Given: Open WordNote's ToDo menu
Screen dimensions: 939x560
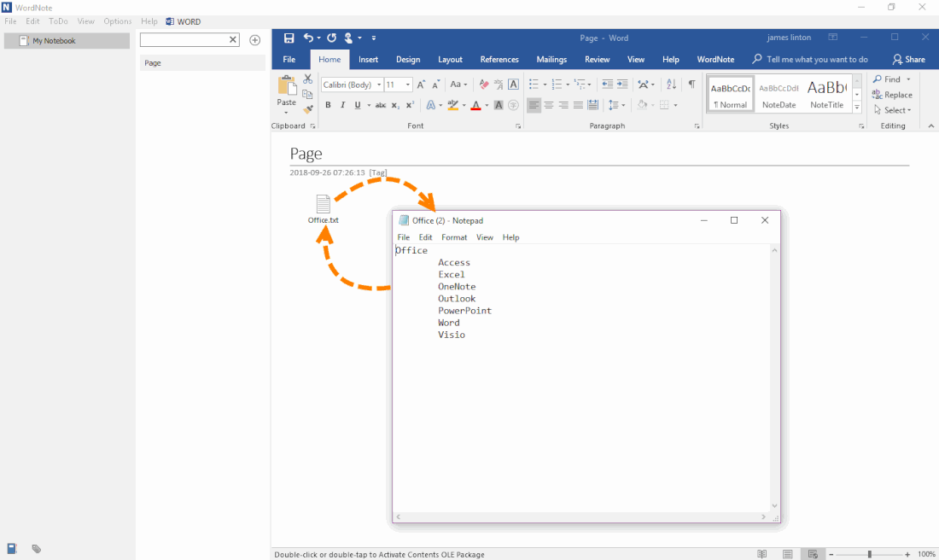Looking at the screenshot, I should (58, 21).
